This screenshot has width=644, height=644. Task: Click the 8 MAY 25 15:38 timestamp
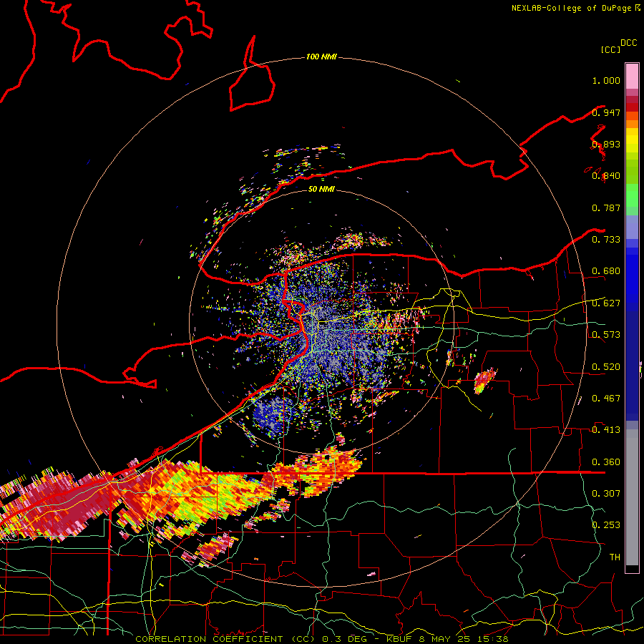(x=464, y=639)
